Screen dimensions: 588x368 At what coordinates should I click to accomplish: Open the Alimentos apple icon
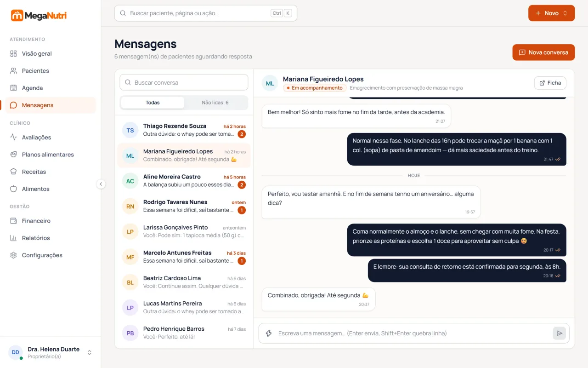click(13, 189)
